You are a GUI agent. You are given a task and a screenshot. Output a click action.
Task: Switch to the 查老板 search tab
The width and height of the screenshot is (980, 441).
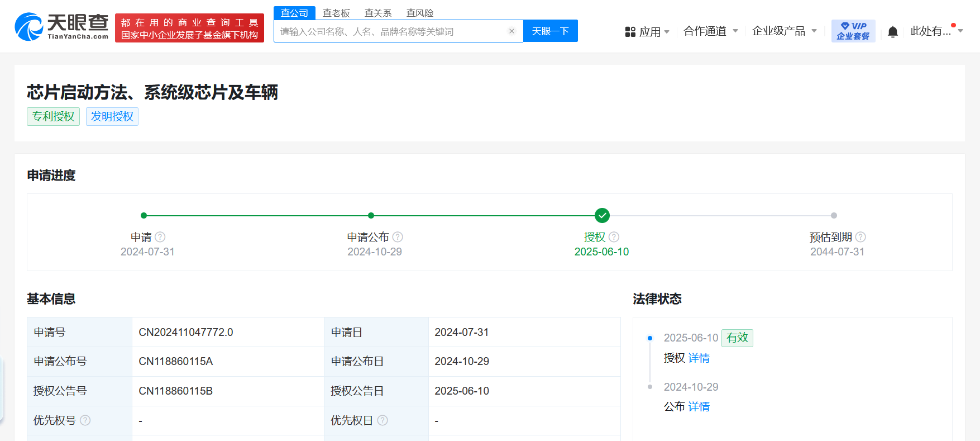coord(336,13)
